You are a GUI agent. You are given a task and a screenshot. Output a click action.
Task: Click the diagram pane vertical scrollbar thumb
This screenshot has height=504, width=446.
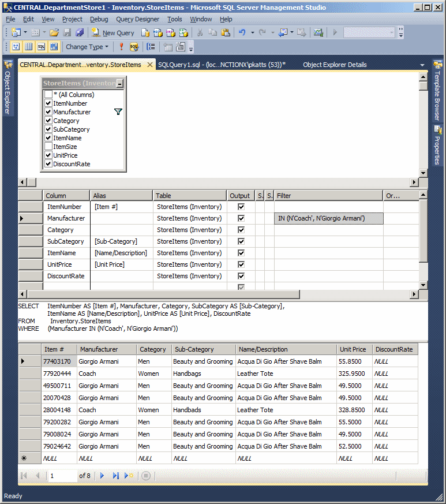pyautogui.click(x=423, y=86)
